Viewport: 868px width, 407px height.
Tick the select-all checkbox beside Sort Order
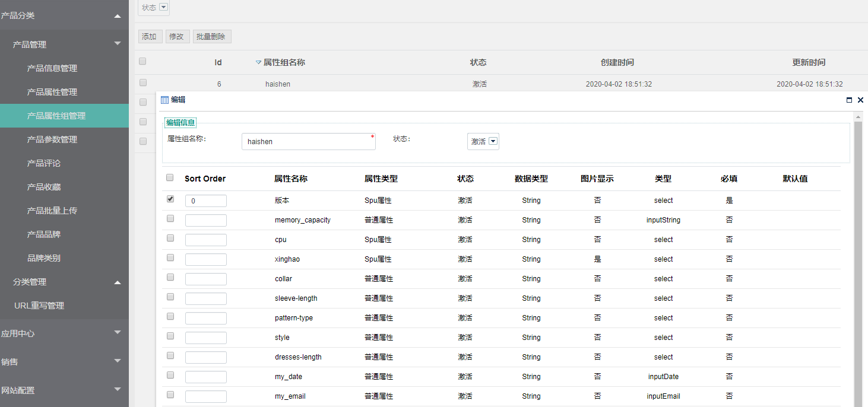[x=170, y=177]
